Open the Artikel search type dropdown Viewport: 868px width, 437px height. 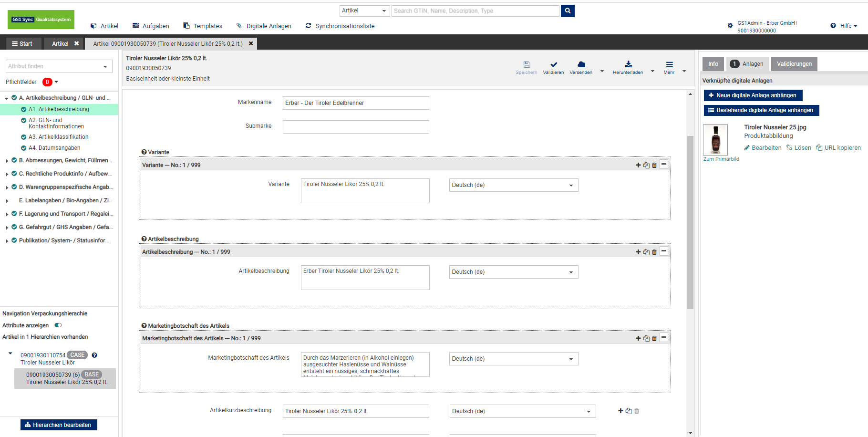tap(365, 10)
